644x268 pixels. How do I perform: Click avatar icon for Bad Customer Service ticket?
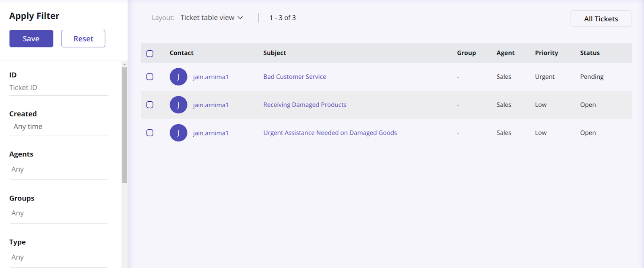[178, 77]
